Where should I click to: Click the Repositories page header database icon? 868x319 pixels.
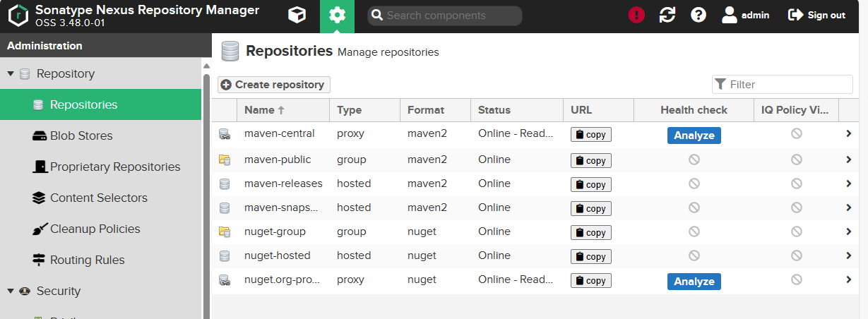click(230, 52)
